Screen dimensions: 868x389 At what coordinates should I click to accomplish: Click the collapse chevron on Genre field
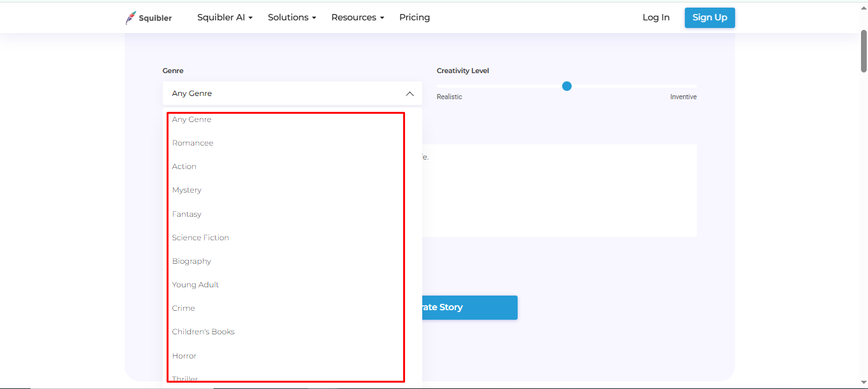coord(410,93)
